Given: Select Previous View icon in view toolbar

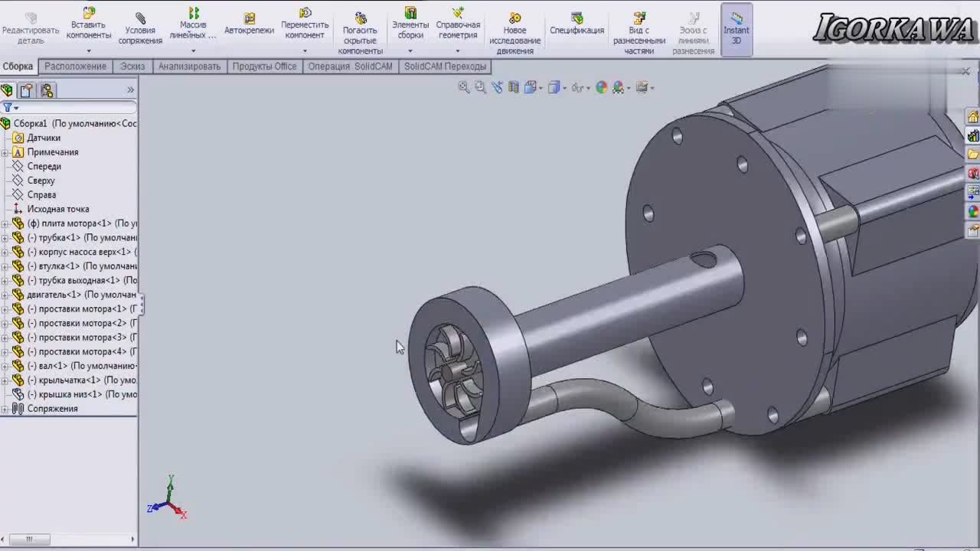Looking at the screenshot, I should pos(497,87).
